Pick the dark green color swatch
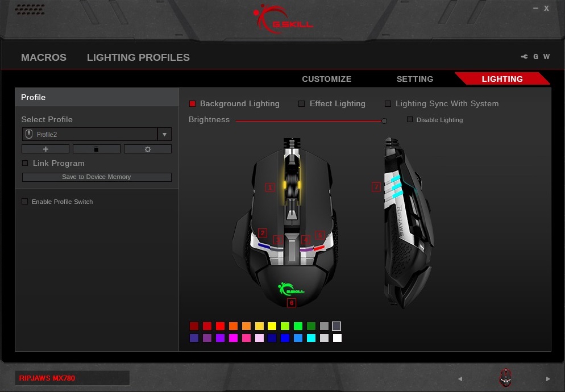The image size is (565, 392). pyautogui.click(x=311, y=326)
